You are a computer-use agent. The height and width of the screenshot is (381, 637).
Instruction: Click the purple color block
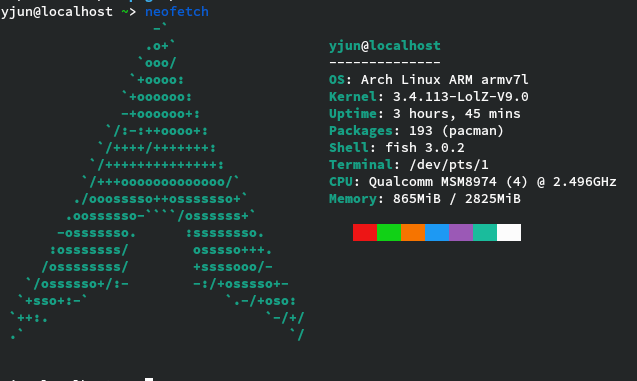(x=461, y=232)
